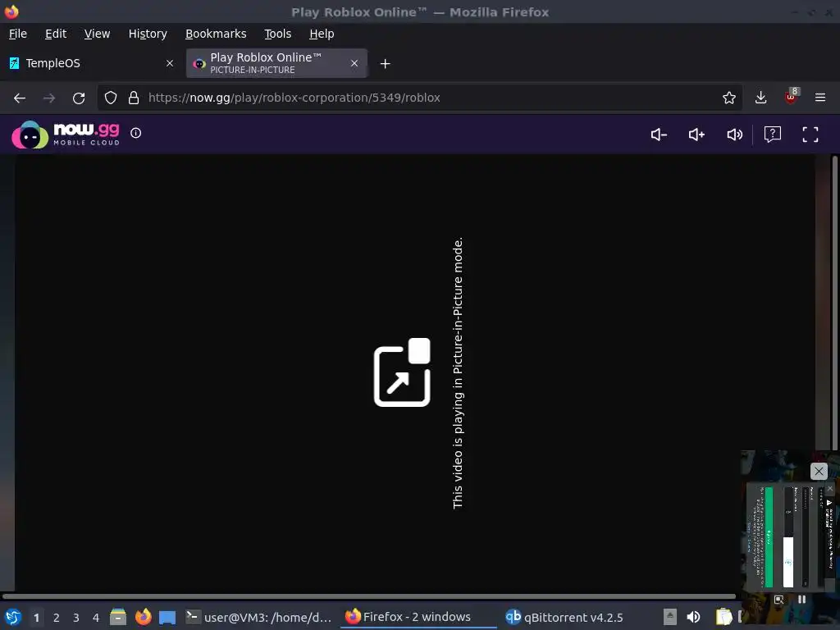
Task: Switch to workspace 4
Action: coord(96,617)
